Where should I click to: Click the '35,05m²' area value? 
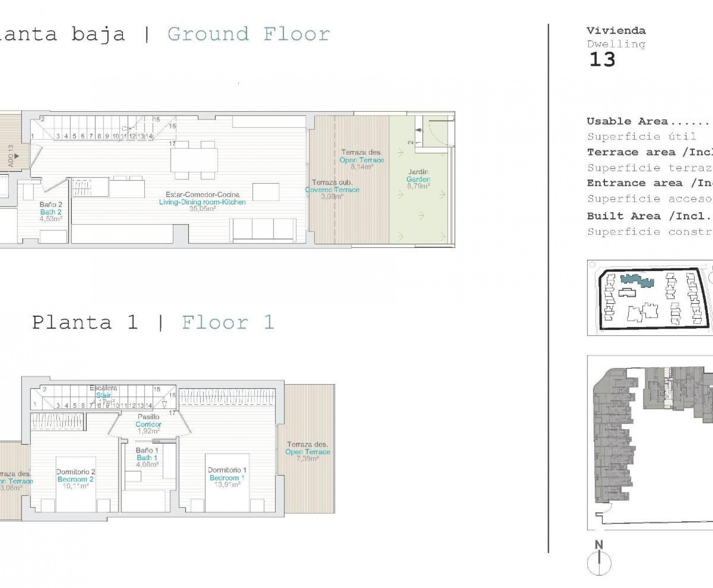203,209
